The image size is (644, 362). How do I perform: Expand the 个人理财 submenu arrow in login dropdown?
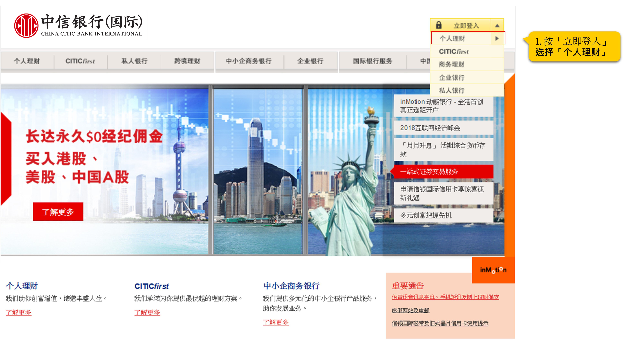tap(497, 38)
